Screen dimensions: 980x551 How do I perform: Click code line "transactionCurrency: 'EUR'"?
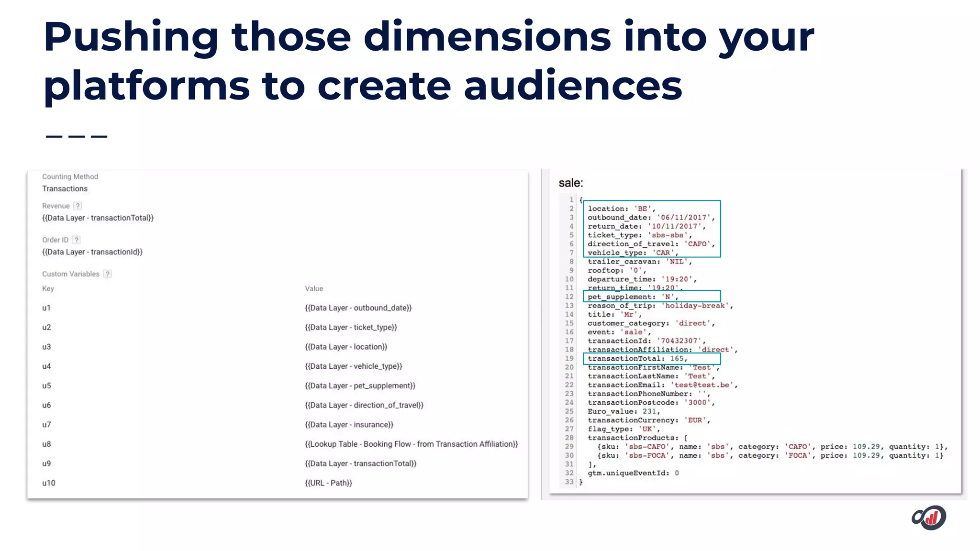coord(649,420)
